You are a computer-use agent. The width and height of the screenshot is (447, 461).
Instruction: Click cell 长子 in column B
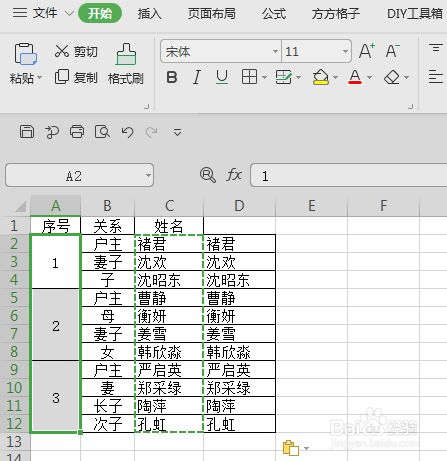108,406
